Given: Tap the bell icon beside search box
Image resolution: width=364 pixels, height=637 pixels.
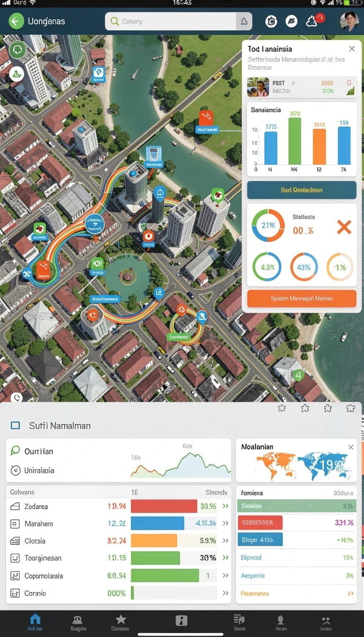Looking at the screenshot, I should coord(244,21).
